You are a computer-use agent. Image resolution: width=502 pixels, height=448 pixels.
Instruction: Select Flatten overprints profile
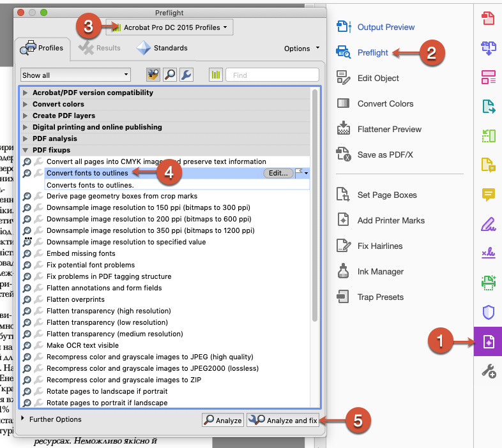75,299
